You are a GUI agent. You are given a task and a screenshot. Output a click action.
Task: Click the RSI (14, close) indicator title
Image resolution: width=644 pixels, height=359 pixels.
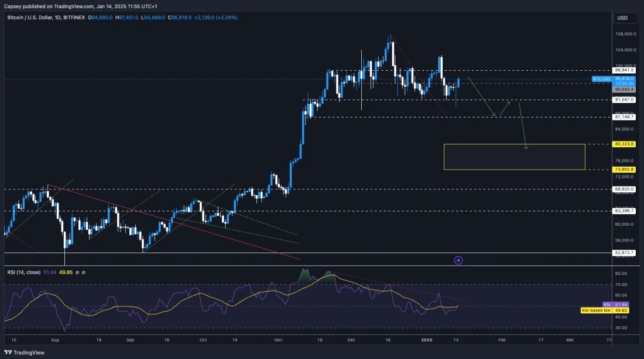(25, 272)
